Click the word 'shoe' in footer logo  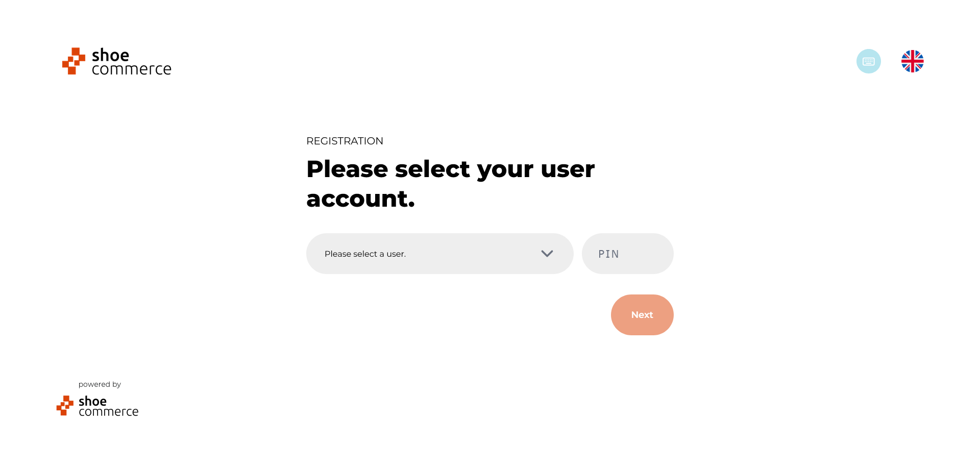coord(92,401)
